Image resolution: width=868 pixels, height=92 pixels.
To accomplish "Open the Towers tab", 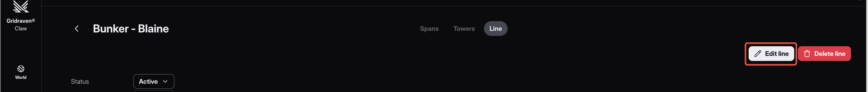I will pos(464,29).
